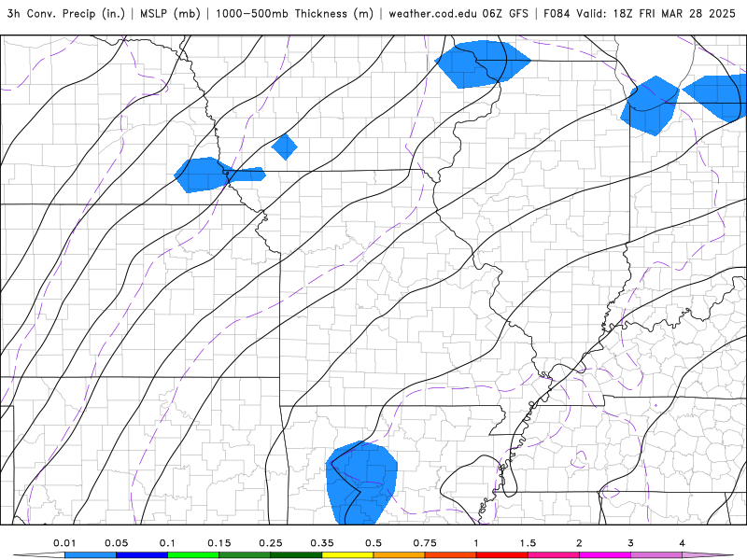Viewport: 747px width, 560px height.
Task: Click the 'Valid: 18Z FRI MAR 28 2025' text
Action: click(655, 13)
